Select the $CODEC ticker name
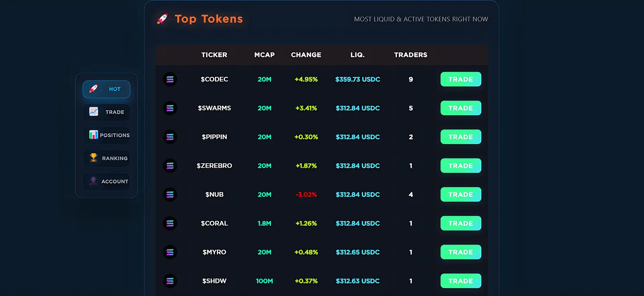This screenshot has height=296, width=644. (214, 79)
